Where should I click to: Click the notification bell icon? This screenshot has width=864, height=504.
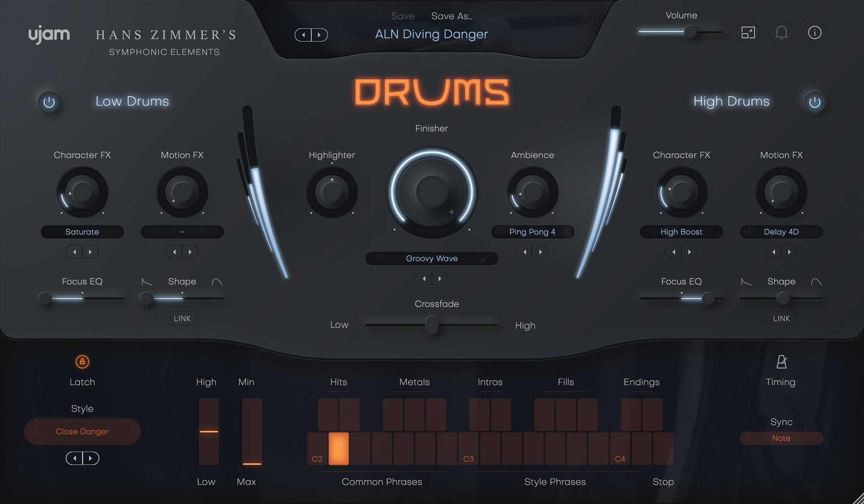781,32
